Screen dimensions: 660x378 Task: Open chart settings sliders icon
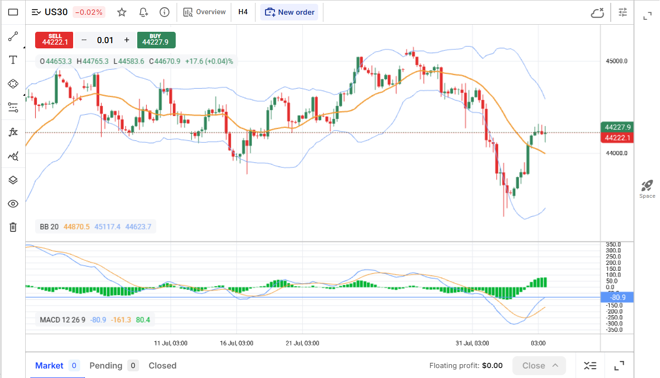623,12
